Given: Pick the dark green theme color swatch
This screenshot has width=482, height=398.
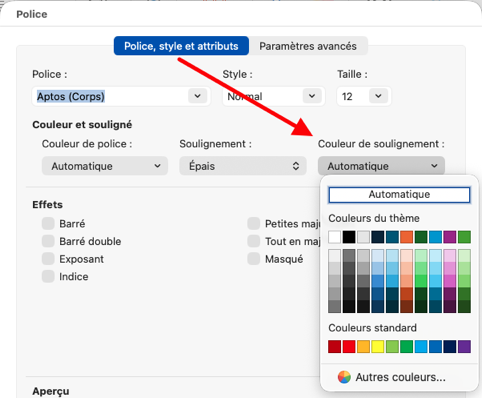Looking at the screenshot, I should pyautogui.click(x=421, y=237).
